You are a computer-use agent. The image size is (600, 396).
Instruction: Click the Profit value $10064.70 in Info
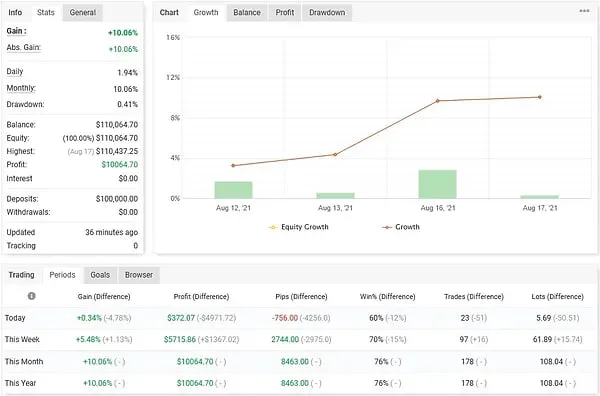[120, 165]
